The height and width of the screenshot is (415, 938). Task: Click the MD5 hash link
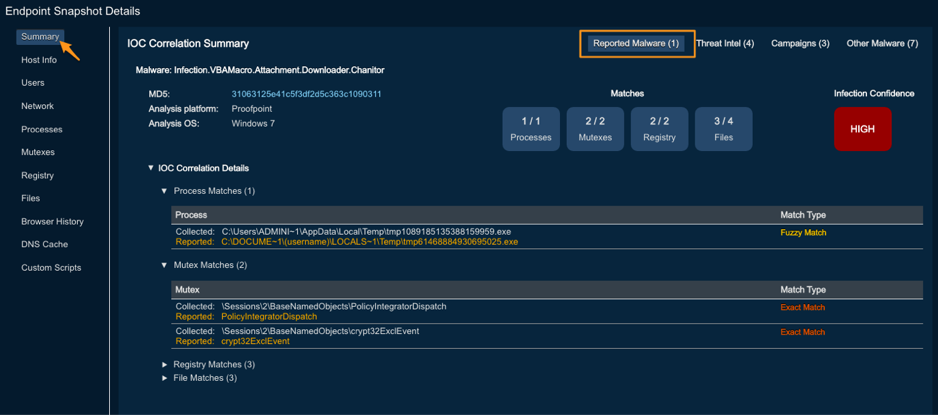pos(306,94)
